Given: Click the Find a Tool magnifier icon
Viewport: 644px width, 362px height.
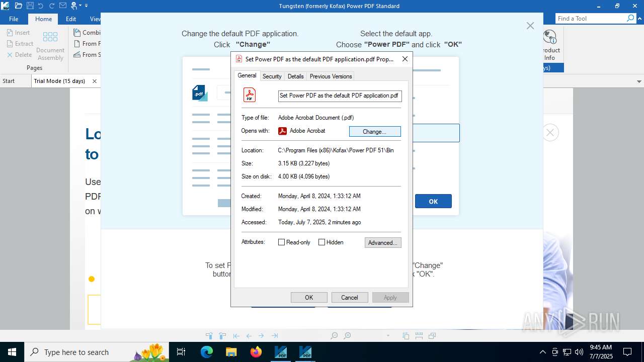Looking at the screenshot, I should click(630, 19).
